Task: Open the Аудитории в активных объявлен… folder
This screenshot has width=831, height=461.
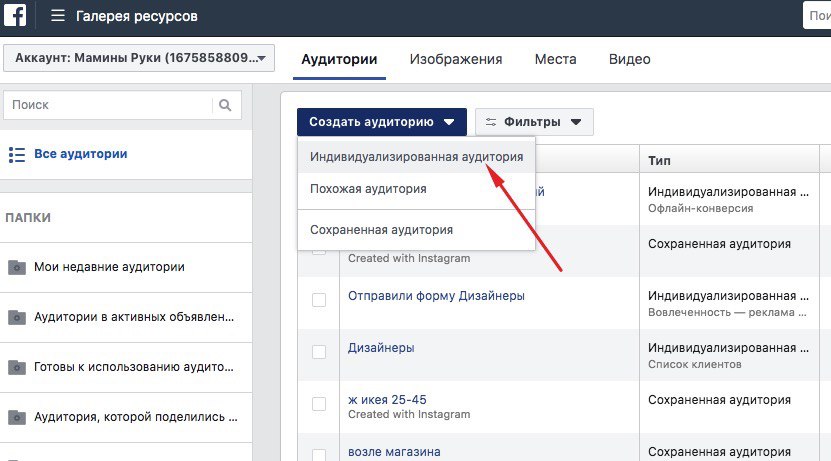Action: click(126, 317)
